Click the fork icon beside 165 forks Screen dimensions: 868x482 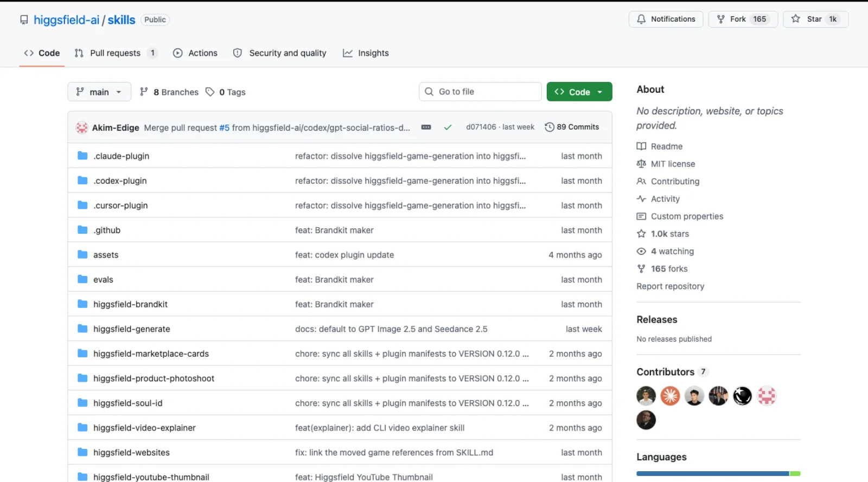pyautogui.click(x=641, y=268)
